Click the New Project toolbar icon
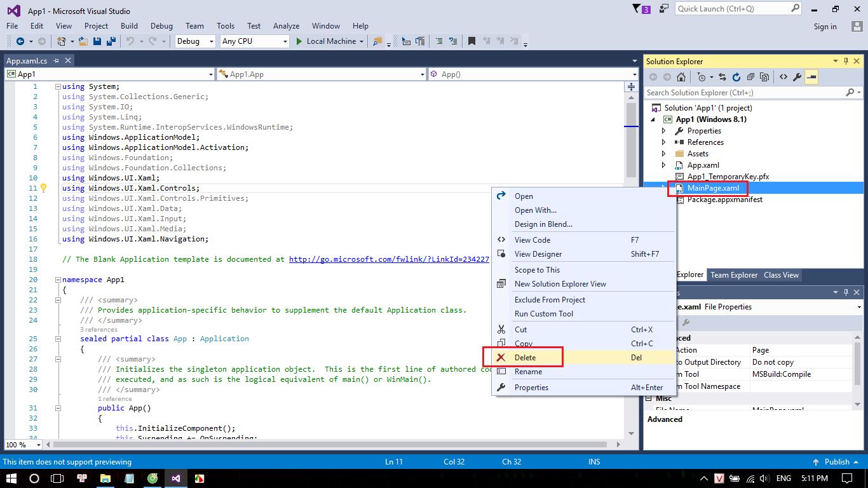Screen dimensions: 868x488 (x=62, y=41)
